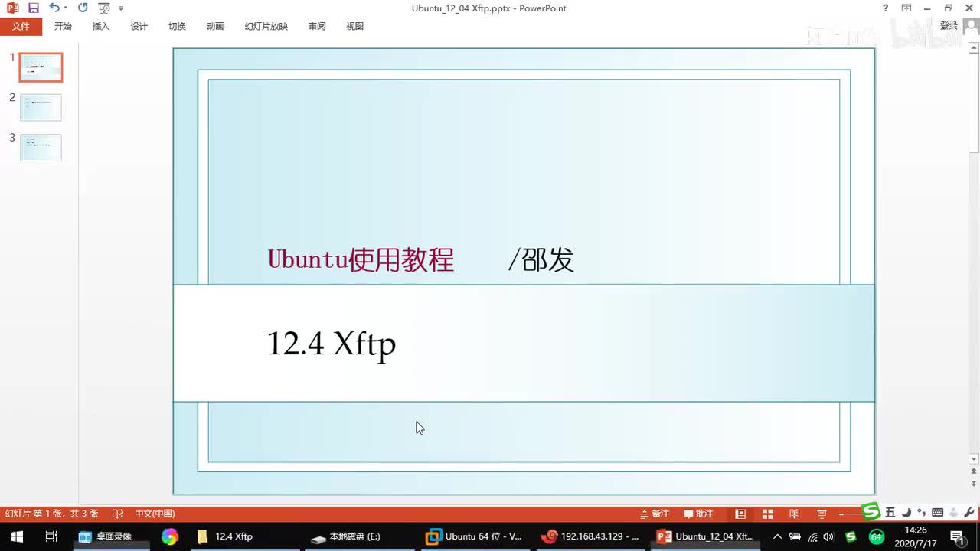Go to next slide double-arrow button
Screen dimensions: 980x551
pos(974,484)
